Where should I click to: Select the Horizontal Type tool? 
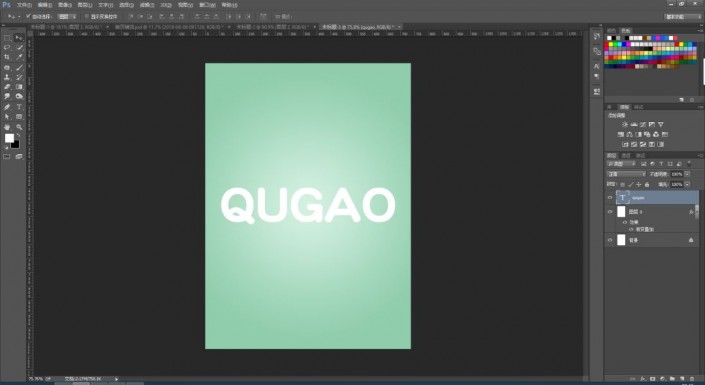coord(19,107)
